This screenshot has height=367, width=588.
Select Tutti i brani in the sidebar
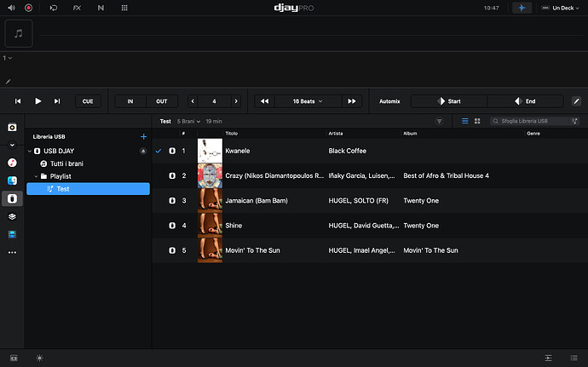pyautogui.click(x=66, y=163)
